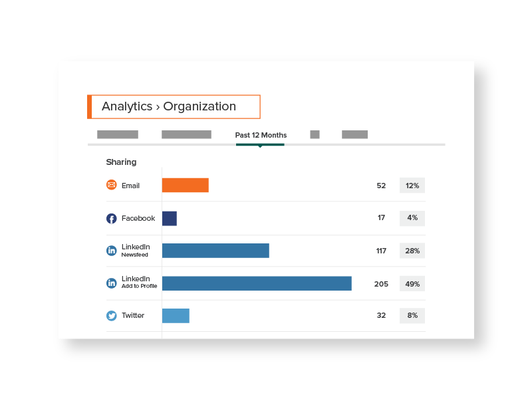Click the Email sharing icon
The width and height of the screenshot is (532, 399).
(112, 186)
